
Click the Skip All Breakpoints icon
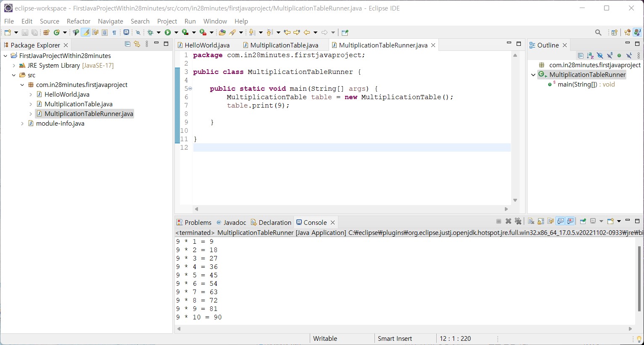(138, 32)
